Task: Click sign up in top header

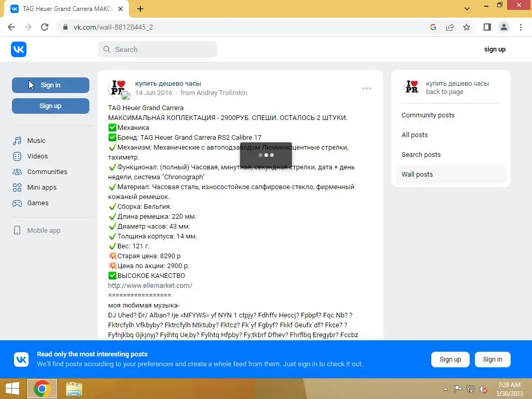Action: 495,49
